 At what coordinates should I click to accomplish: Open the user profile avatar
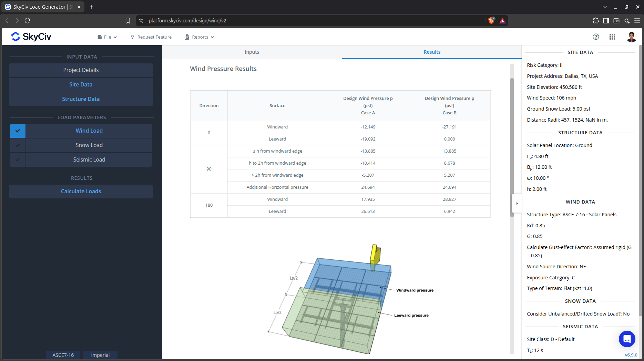point(631,37)
